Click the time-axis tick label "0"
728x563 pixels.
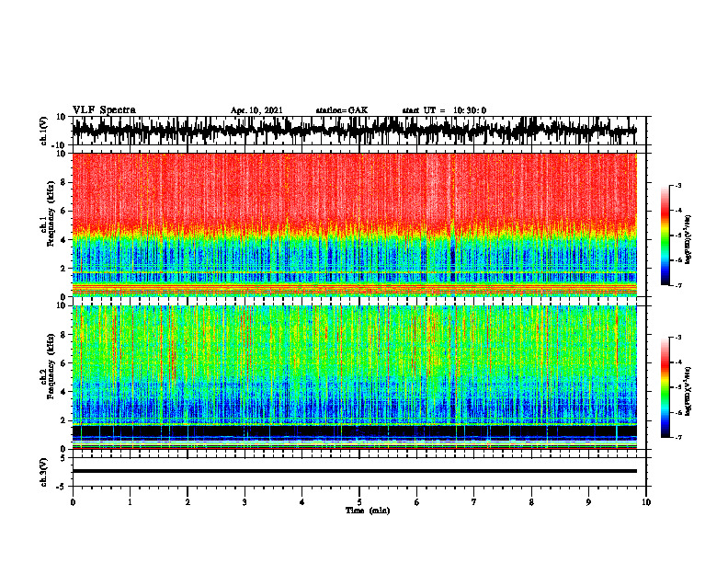(73, 502)
